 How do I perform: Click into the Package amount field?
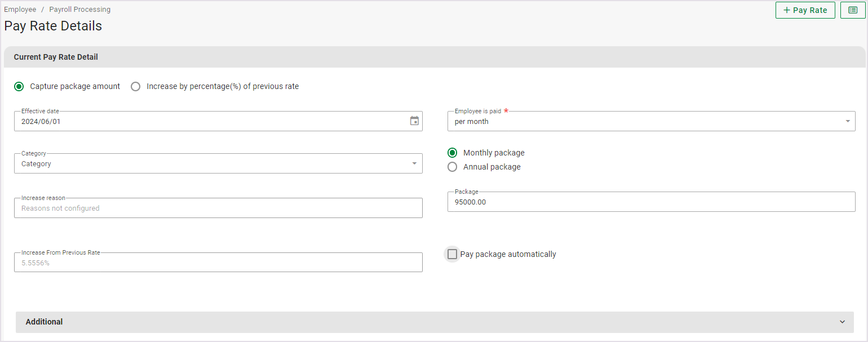point(650,202)
